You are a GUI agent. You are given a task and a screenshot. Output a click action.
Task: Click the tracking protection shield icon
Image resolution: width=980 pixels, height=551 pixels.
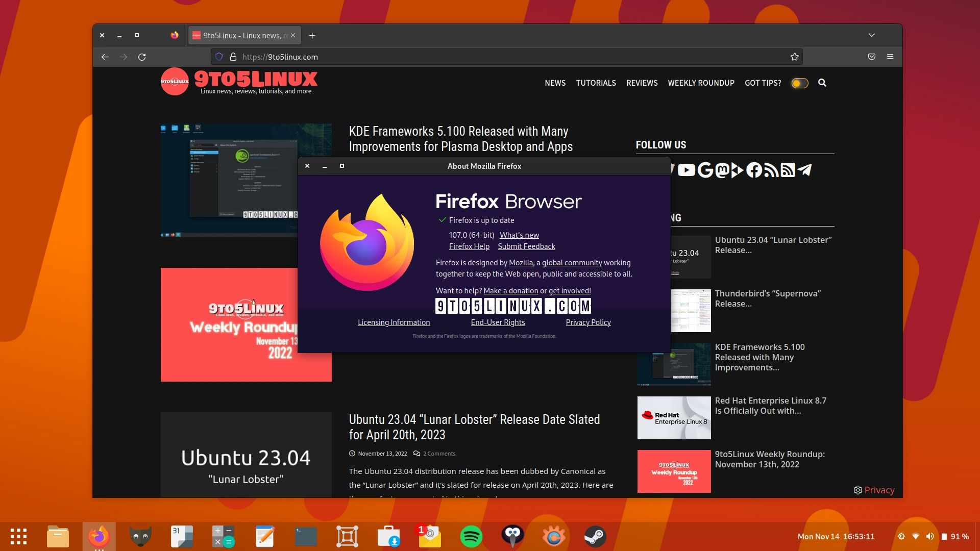click(219, 57)
